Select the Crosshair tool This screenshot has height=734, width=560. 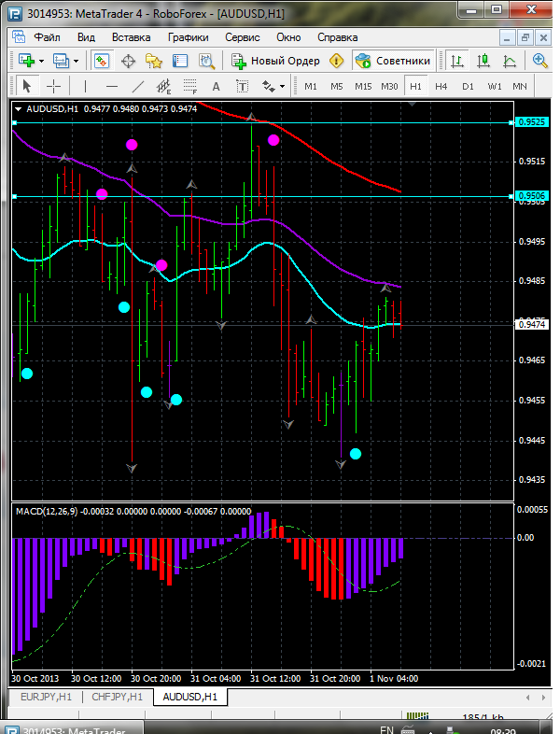54,86
